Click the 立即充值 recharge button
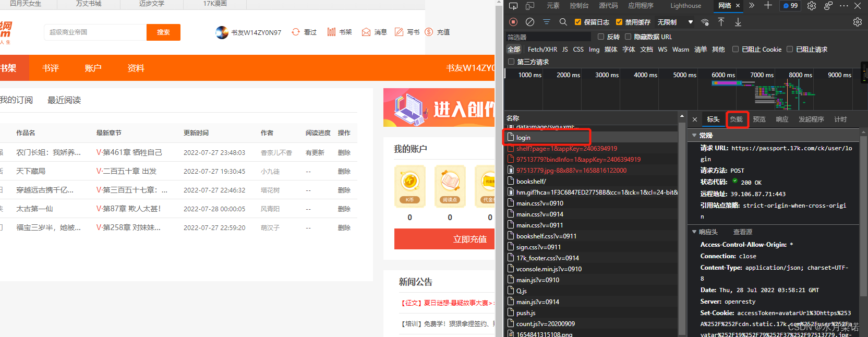This screenshot has height=337, width=868. (444, 239)
